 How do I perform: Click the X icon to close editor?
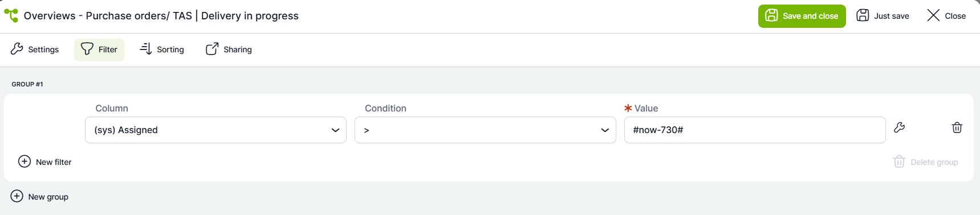point(933,15)
